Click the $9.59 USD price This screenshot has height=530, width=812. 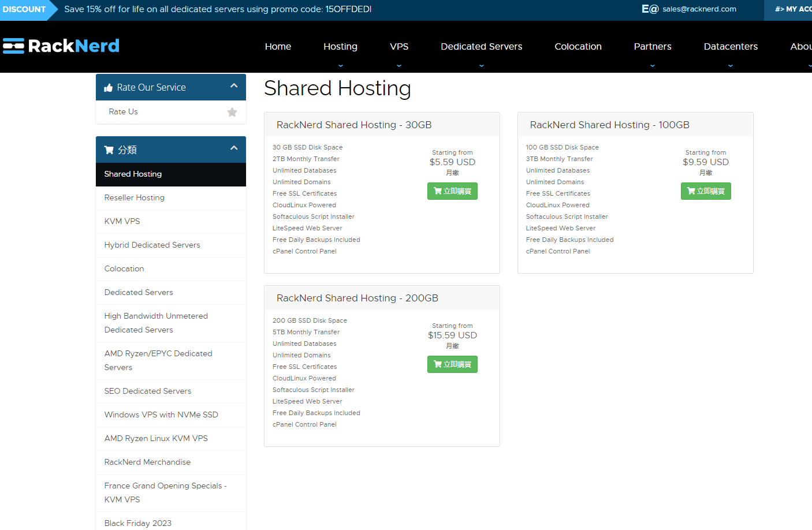click(706, 162)
